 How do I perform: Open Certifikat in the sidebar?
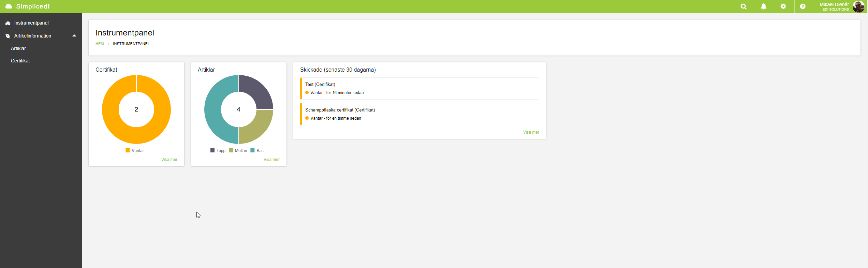[20, 61]
